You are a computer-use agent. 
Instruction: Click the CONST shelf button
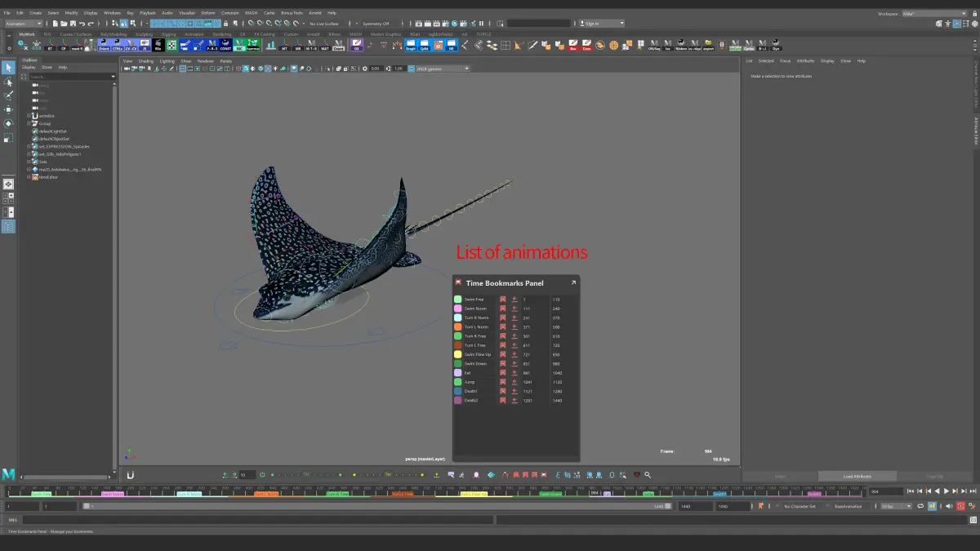225,45
